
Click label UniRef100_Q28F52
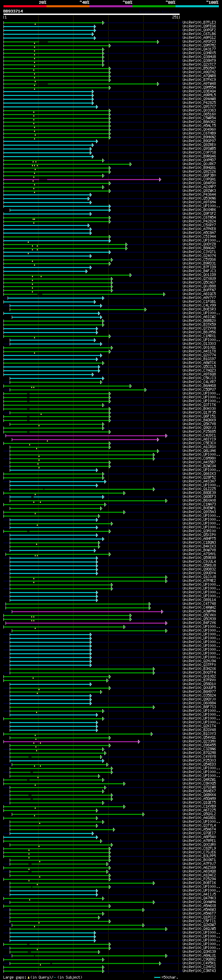point(199,478)
